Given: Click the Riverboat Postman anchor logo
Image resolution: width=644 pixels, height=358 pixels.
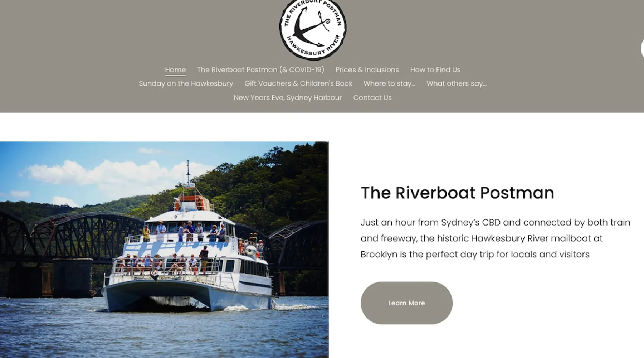Looking at the screenshot, I should [x=313, y=29].
